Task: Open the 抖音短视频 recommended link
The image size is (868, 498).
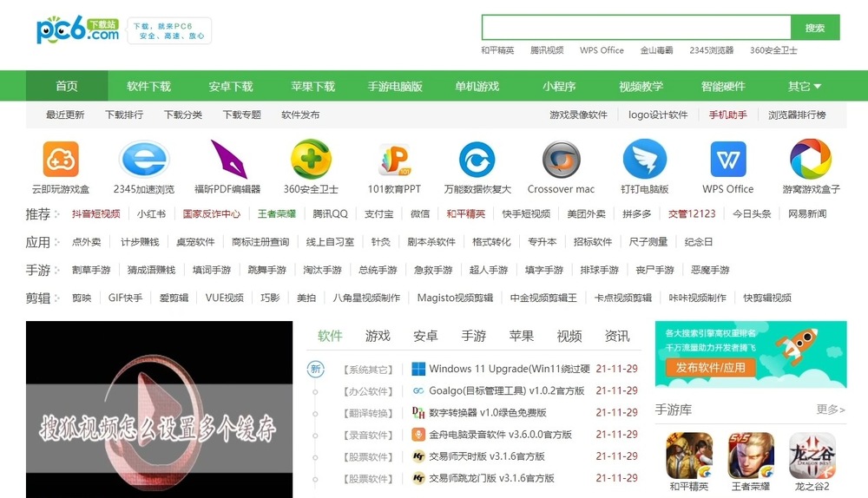Action: (x=95, y=214)
